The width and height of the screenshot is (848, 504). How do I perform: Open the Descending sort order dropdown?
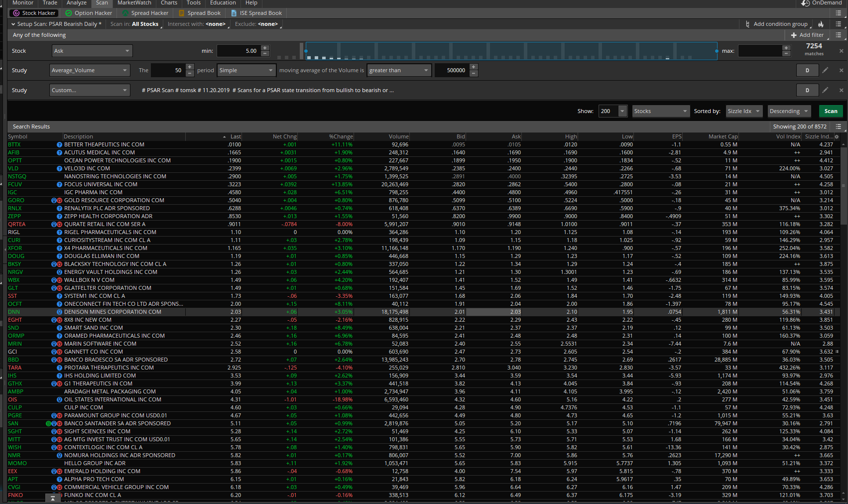coord(789,111)
